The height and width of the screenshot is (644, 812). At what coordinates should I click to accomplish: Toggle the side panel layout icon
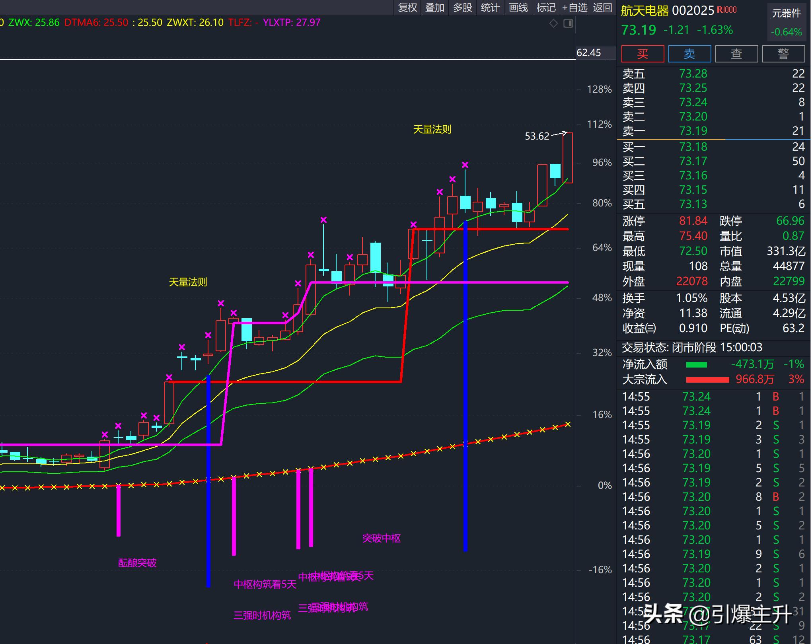click(x=569, y=23)
